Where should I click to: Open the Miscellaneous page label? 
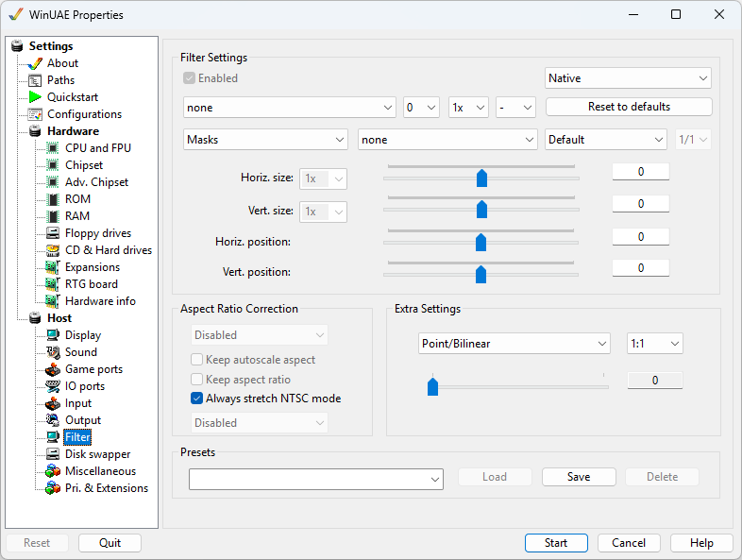pos(100,471)
